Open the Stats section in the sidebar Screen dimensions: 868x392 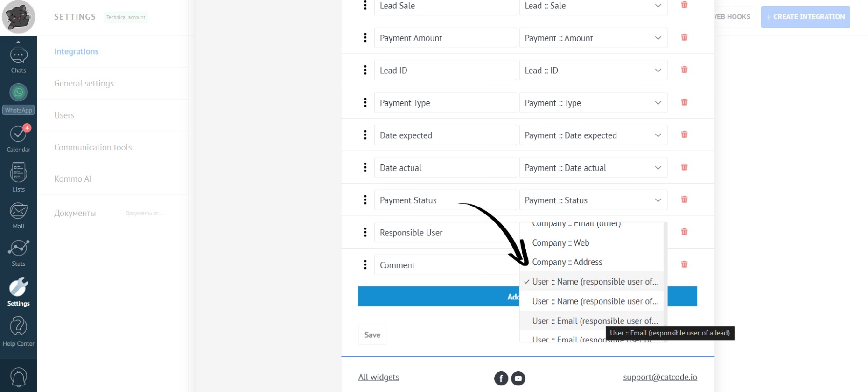point(19,253)
